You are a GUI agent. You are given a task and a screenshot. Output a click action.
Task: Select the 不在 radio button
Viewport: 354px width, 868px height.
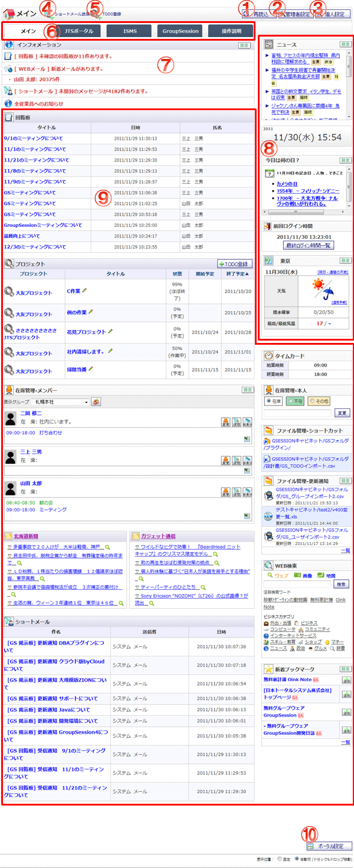click(290, 401)
